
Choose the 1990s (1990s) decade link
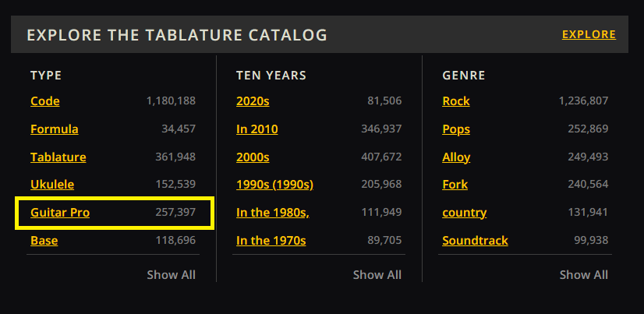click(274, 185)
